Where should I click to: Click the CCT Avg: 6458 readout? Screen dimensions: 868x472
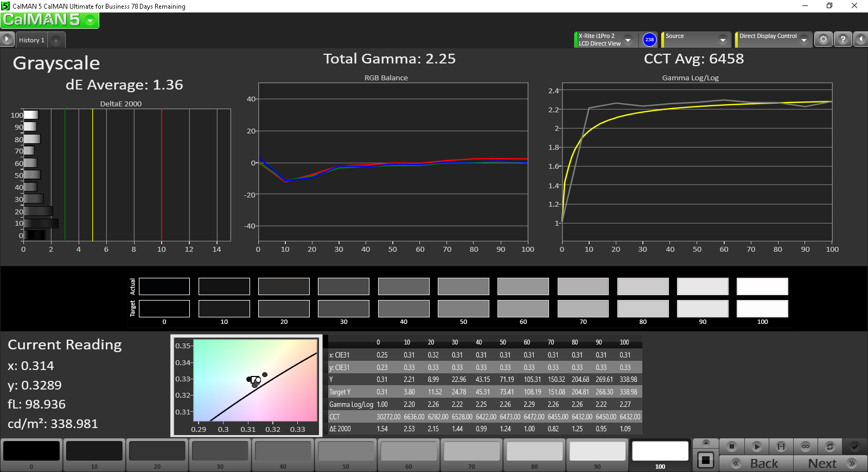click(x=694, y=59)
